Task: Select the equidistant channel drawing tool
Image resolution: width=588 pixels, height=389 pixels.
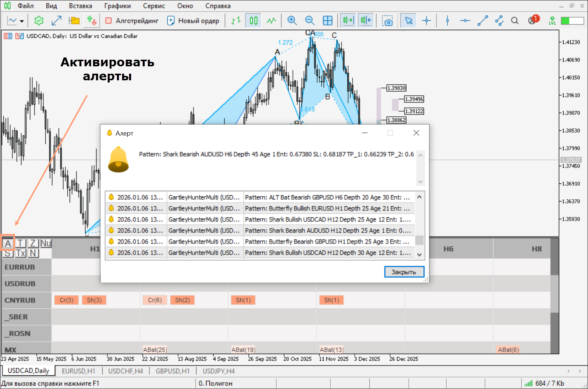Action: (499, 21)
